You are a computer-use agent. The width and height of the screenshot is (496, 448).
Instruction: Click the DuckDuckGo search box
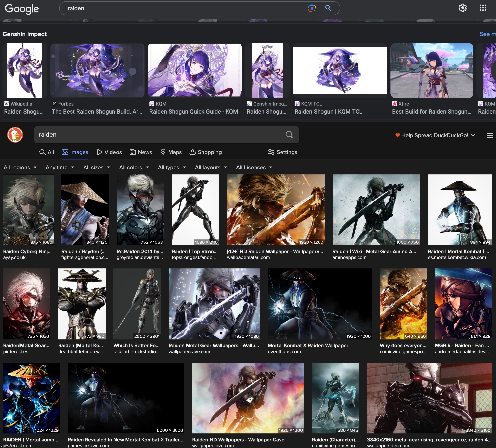coord(167,134)
